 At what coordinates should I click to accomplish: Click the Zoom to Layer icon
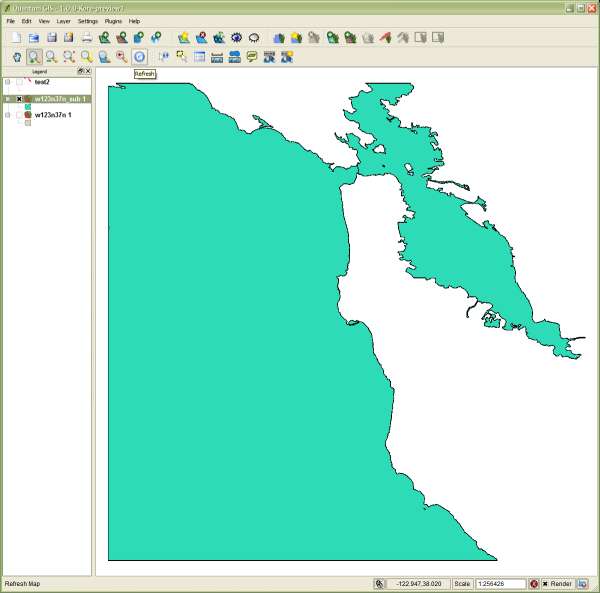click(104, 57)
